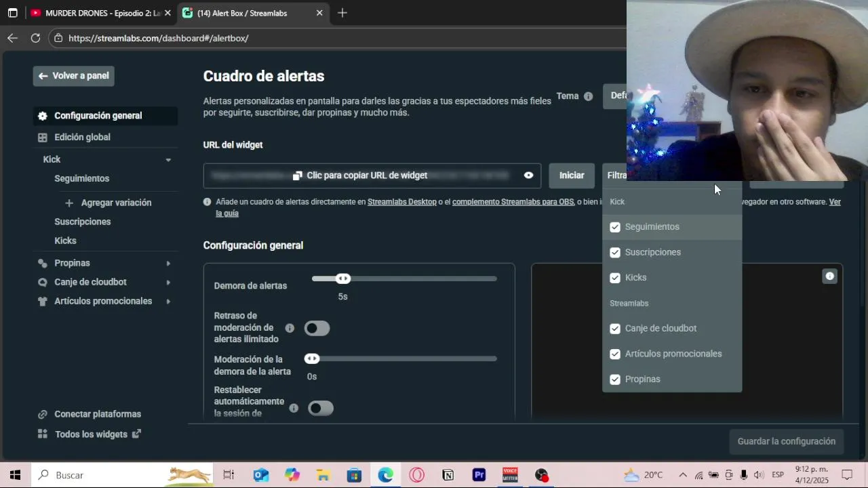Select Seguimientos in the sidebar

pyautogui.click(x=82, y=178)
